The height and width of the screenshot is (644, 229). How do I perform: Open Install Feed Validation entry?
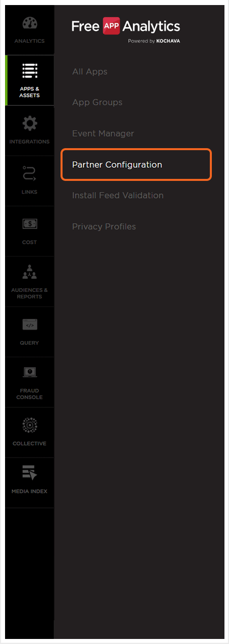(118, 196)
